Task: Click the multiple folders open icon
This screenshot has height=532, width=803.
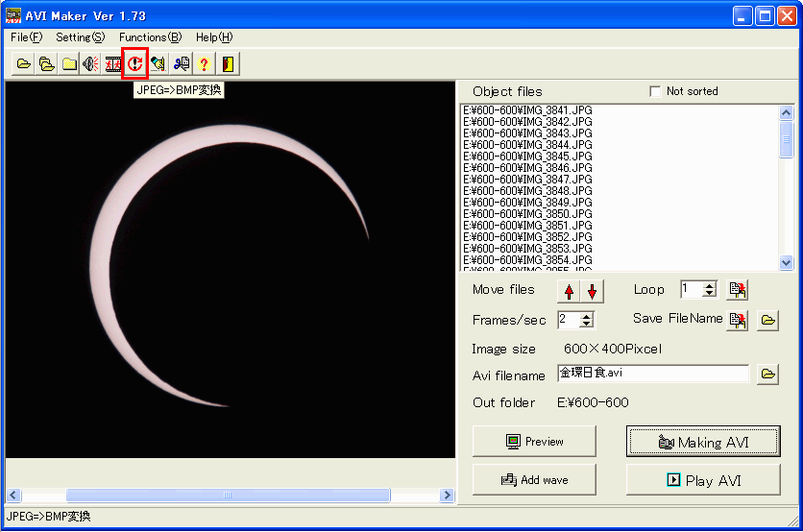Action: [46, 64]
